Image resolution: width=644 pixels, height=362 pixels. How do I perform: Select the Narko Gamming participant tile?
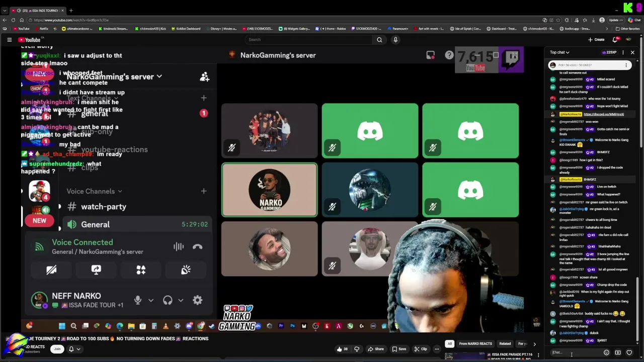(x=269, y=190)
